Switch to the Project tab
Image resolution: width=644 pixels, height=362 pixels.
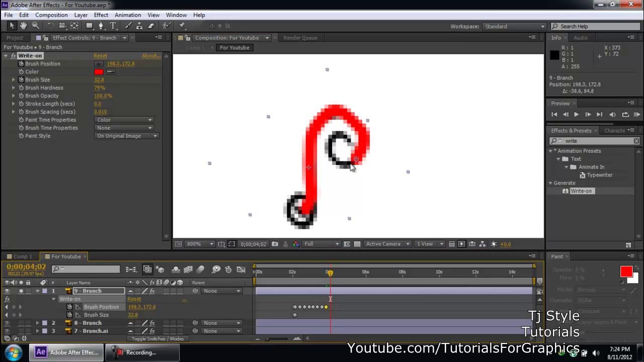tap(15, 38)
